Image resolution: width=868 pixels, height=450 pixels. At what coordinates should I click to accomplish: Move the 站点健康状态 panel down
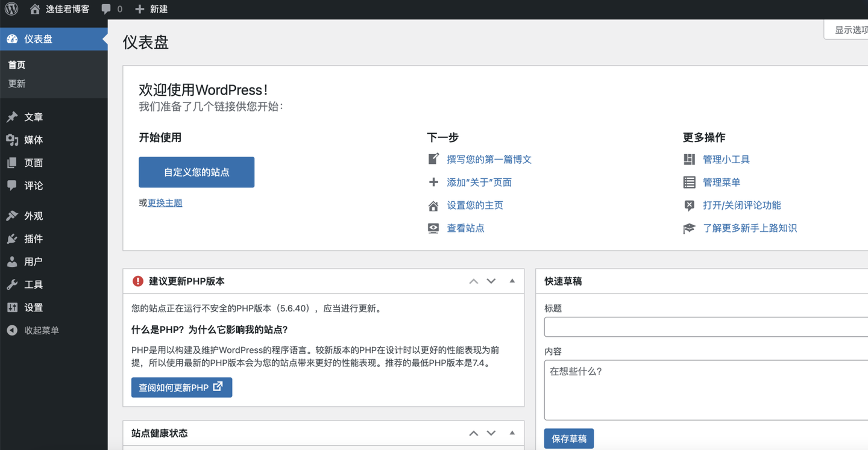491,433
